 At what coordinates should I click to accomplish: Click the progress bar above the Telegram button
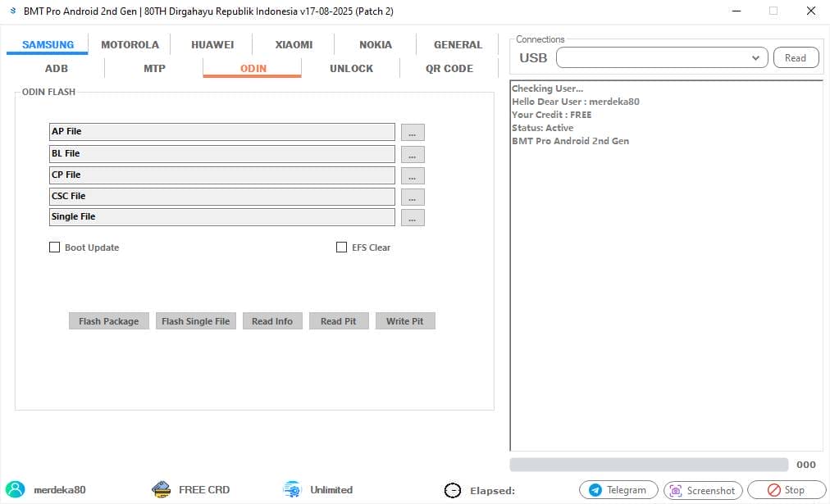point(649,465)
